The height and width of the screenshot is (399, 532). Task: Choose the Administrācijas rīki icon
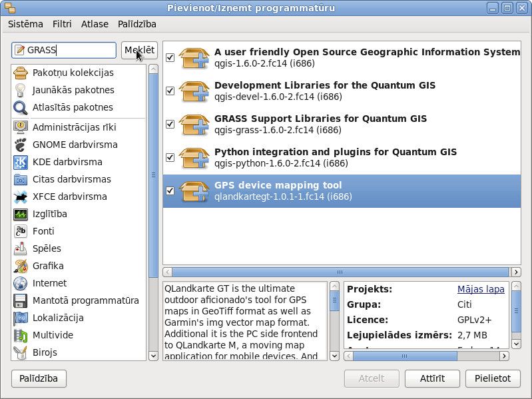click(x=21, y=127)
